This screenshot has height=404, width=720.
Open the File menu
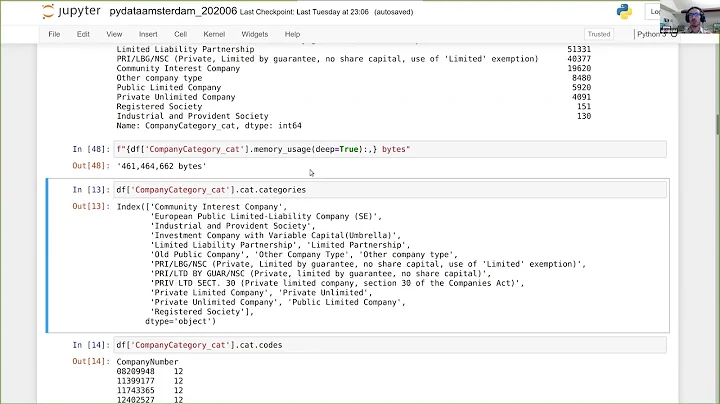(54, 34)
